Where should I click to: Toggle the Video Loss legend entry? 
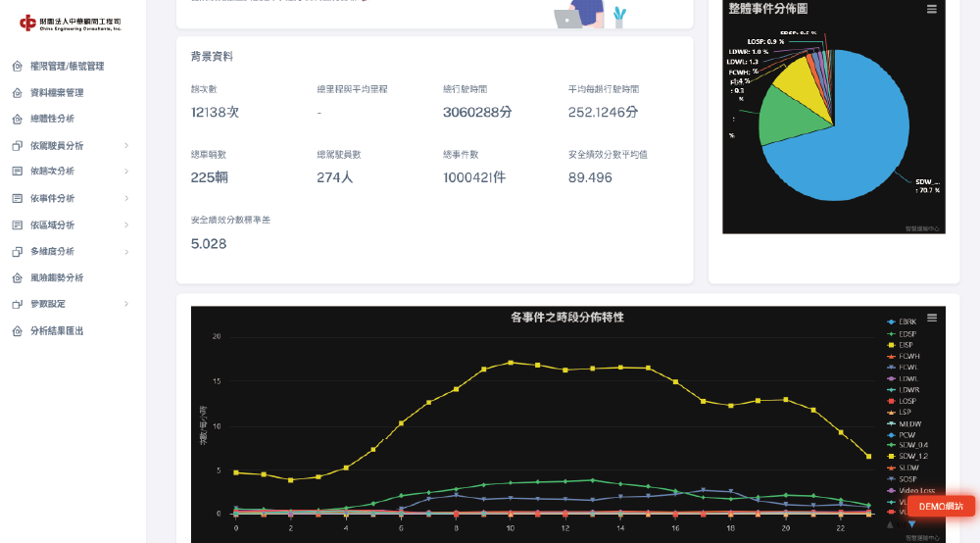coord(911,490)
